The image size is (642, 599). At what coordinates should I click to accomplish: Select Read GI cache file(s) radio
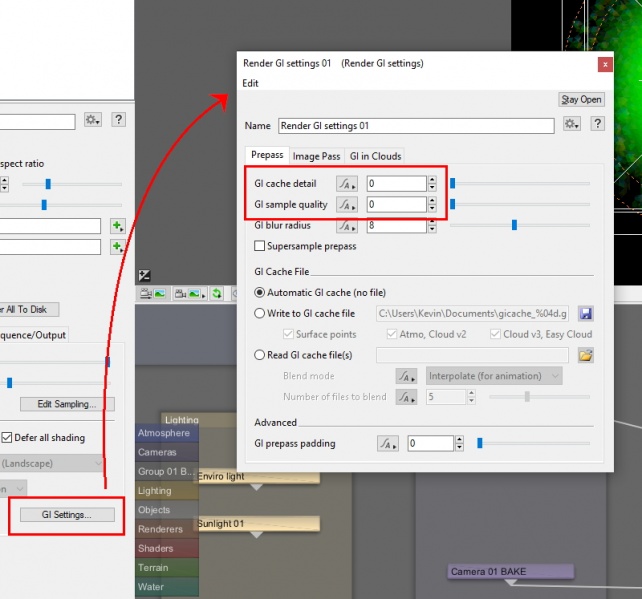[x=259, y=355]
